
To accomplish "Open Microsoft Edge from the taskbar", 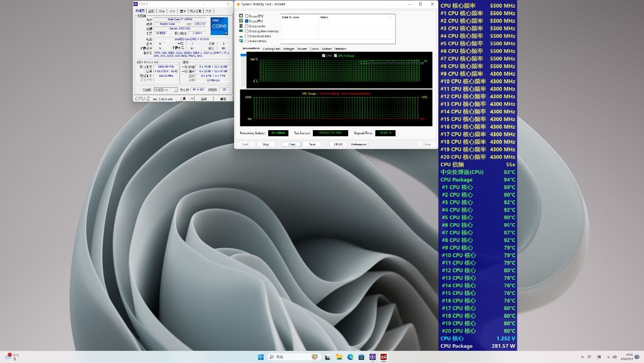I will point(350,357).
